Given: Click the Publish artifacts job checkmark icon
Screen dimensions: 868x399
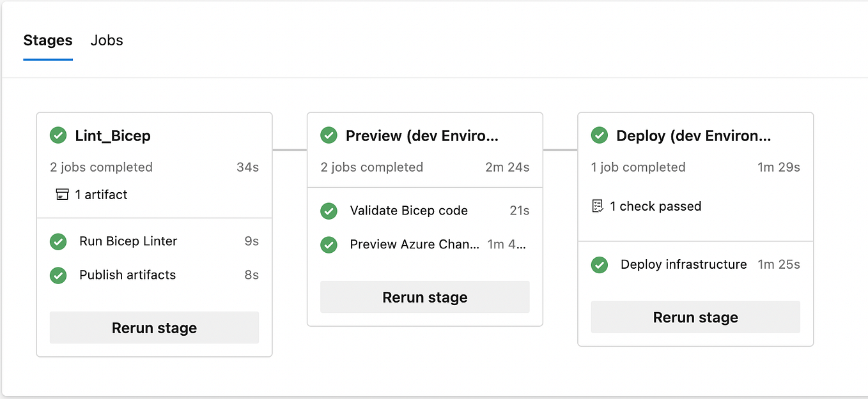Looking at the screenshot, I should pyautogui.click(x=58, y=275).
